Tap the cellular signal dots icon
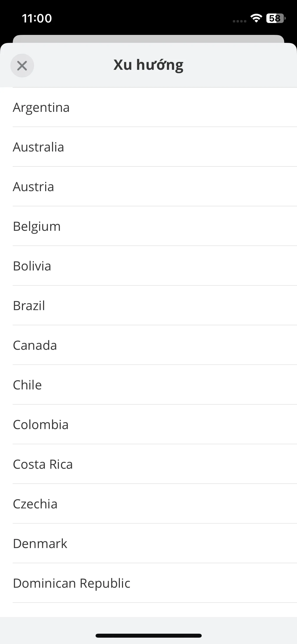 [x=239, y=21]
